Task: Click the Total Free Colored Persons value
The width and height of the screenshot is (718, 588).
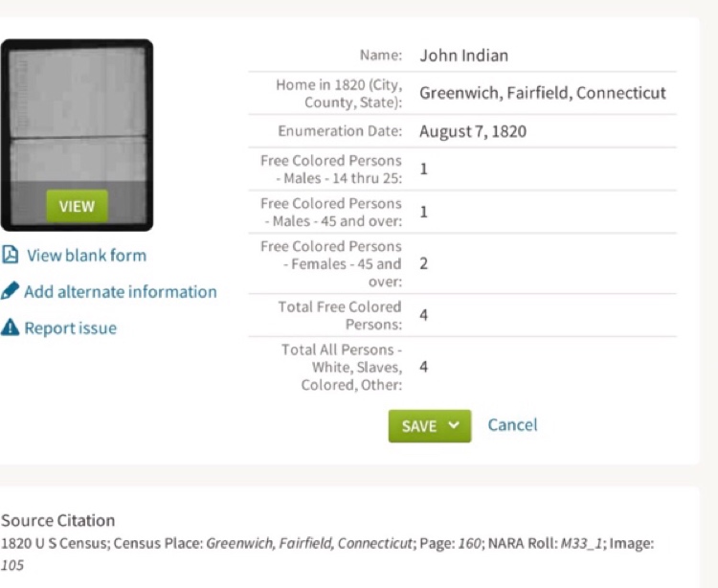Action: 424,314
